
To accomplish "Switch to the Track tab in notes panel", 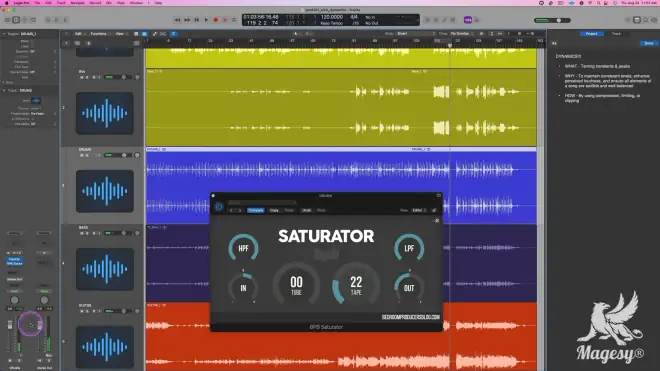I will [x=616, y=34].
